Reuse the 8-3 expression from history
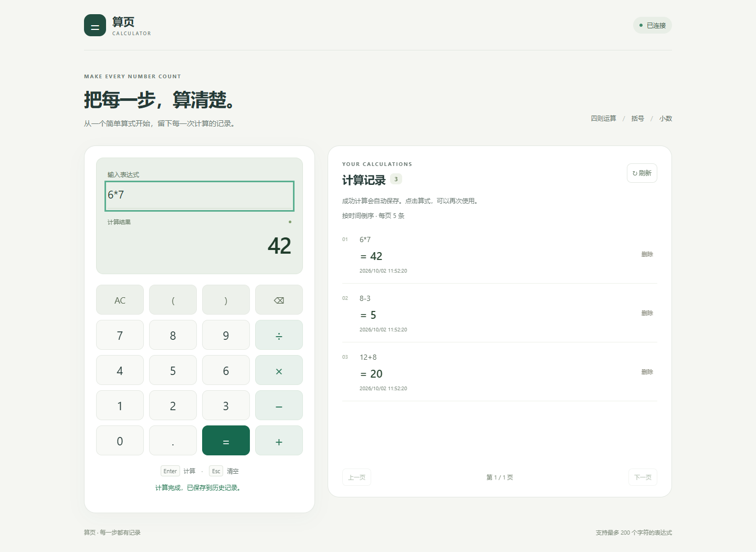 pyautogui.click(x=365, y=298)
